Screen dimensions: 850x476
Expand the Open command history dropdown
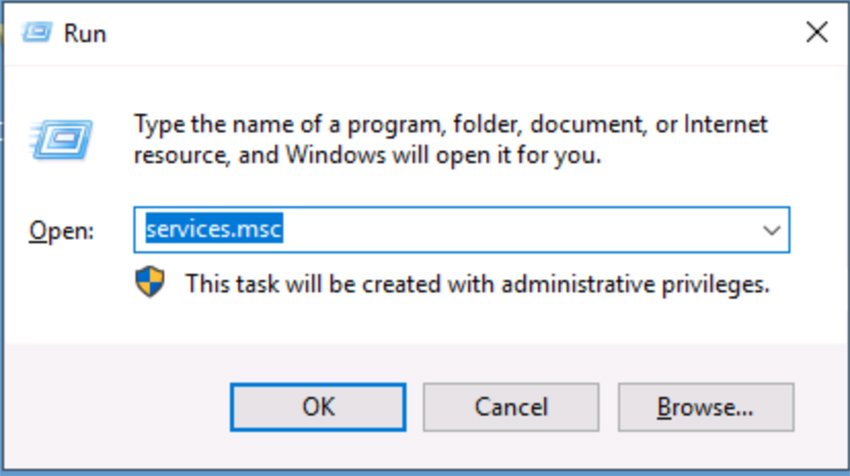[x=771, y=230]
